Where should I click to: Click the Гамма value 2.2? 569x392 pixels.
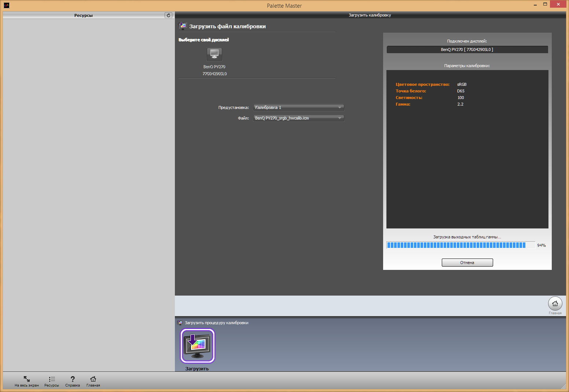point(460,104)
